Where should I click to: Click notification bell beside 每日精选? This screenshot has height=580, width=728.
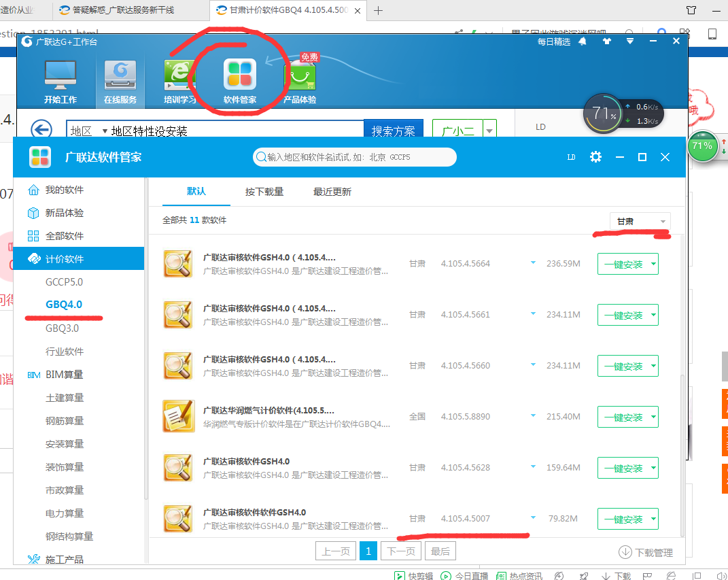pyautogui.click(x=583, y=41)
